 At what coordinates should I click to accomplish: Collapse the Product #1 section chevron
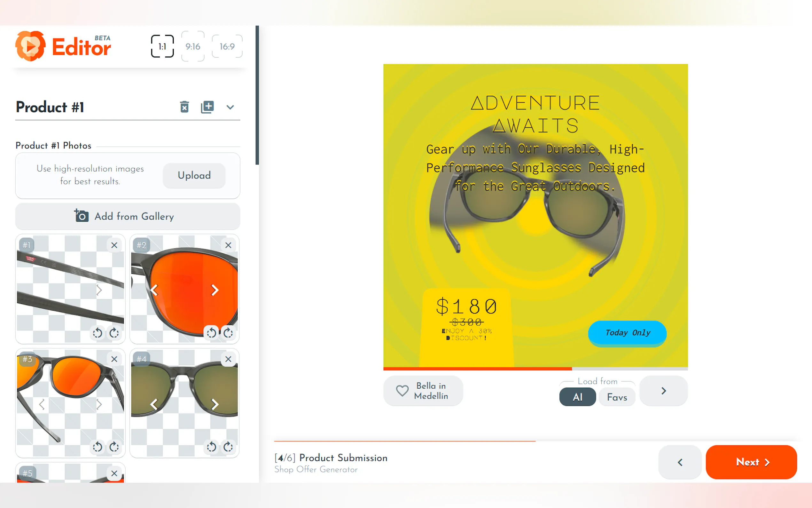(230, 107)
